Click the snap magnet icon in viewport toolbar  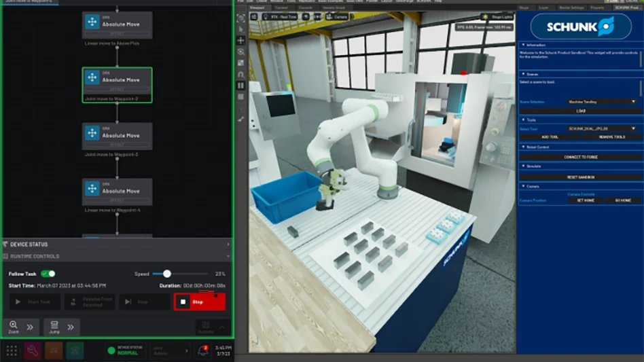pyautogui.click(x=240, y=75)
